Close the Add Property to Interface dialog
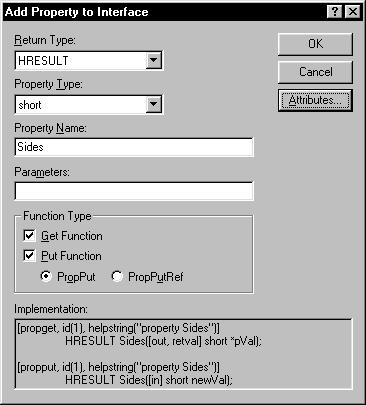The height and width of the screenshot is (405, 366). click(352, 12)
